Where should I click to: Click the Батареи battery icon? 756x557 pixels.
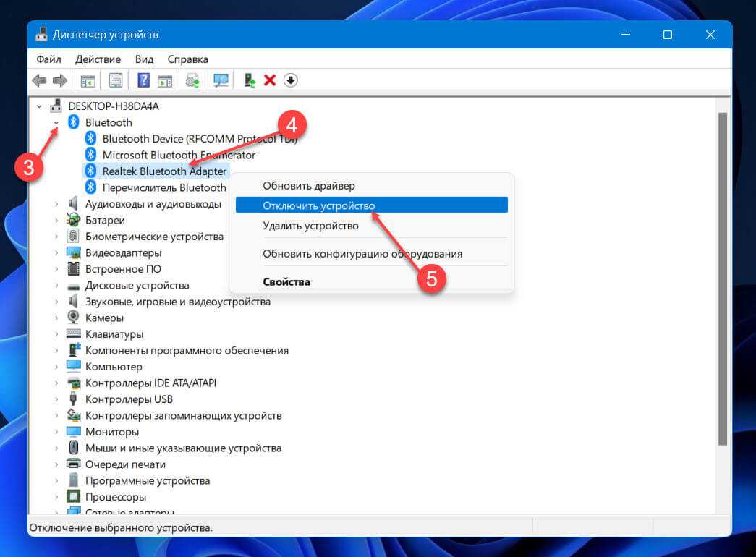pos(73,220)
